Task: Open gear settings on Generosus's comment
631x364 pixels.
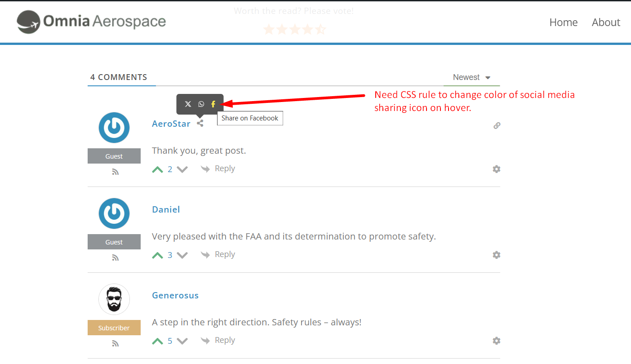Action: 496,341
